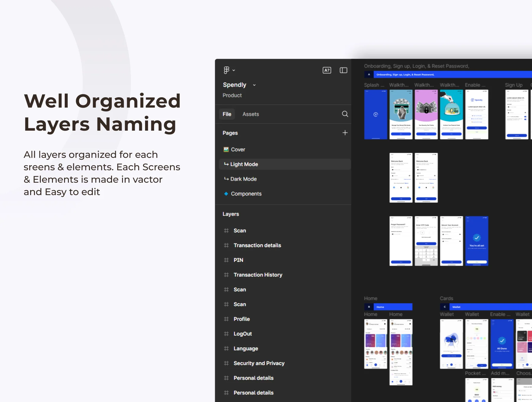532x402 pixels.
Task: Click the frame icon beside Language layer
Action: click(x=226, y=348)
